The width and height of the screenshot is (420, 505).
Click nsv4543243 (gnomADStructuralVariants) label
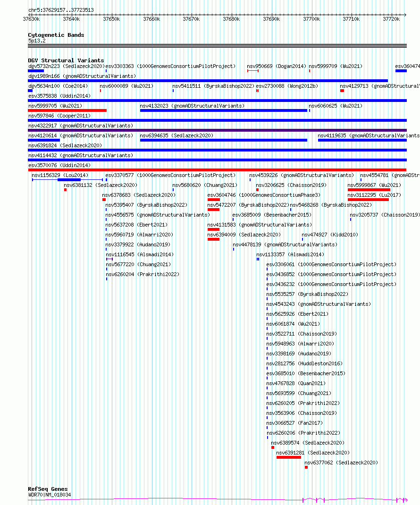pos(319,304)
